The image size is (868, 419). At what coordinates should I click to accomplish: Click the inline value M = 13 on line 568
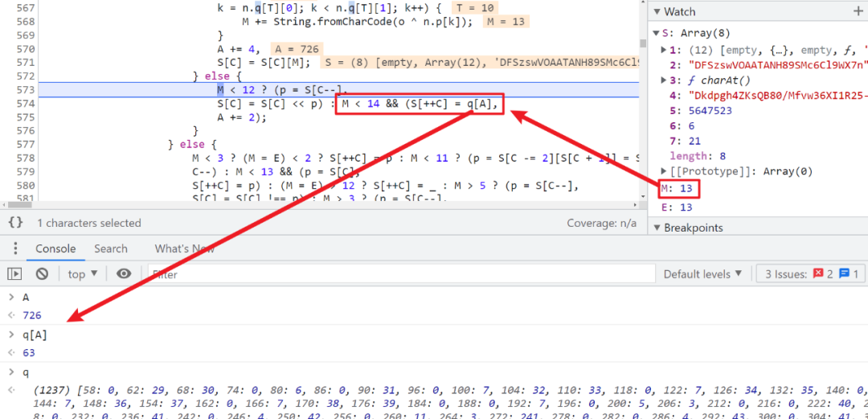pyautogui.click(x=506, y=22)
